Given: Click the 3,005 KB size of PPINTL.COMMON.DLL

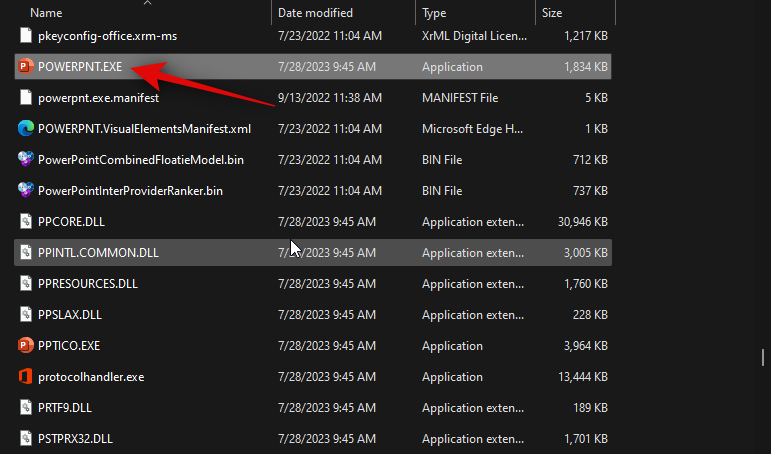Looking at the screenshot, I should [586, 253].
